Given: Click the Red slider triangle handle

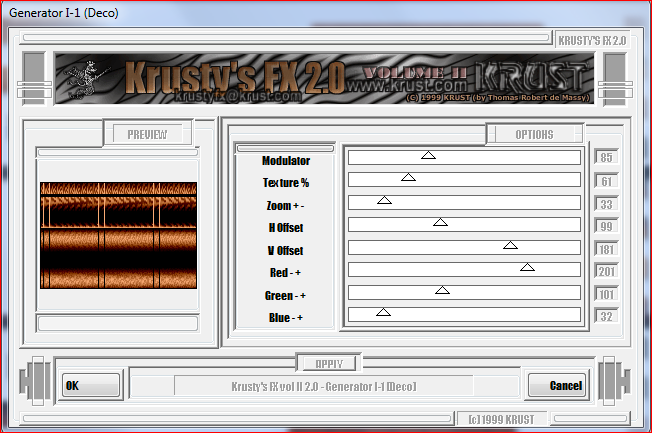Looking at the screenshot, I should [x=527, y=268].
